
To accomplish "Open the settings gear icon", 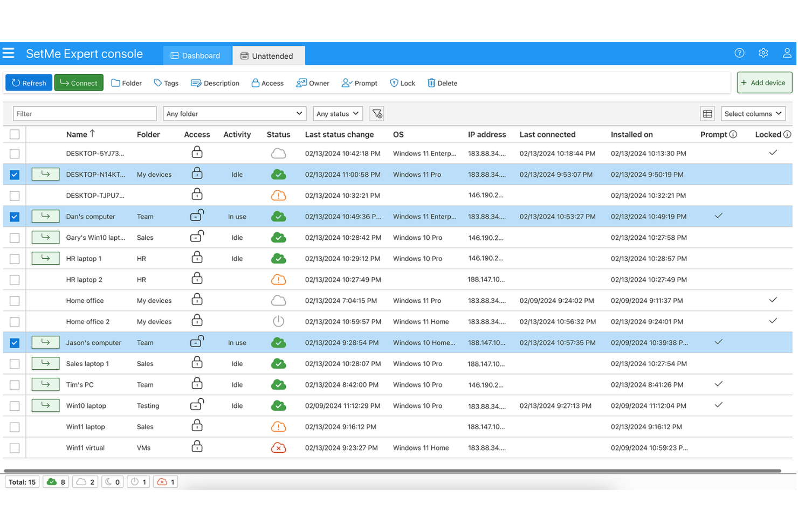I will [x=763, y=53].
